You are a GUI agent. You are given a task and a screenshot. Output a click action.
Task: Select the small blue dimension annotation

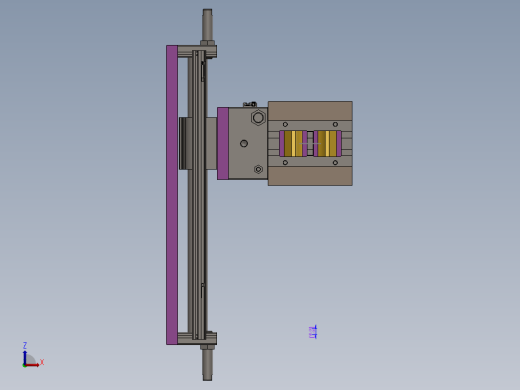pyautogui.click(x=313, y=332)
